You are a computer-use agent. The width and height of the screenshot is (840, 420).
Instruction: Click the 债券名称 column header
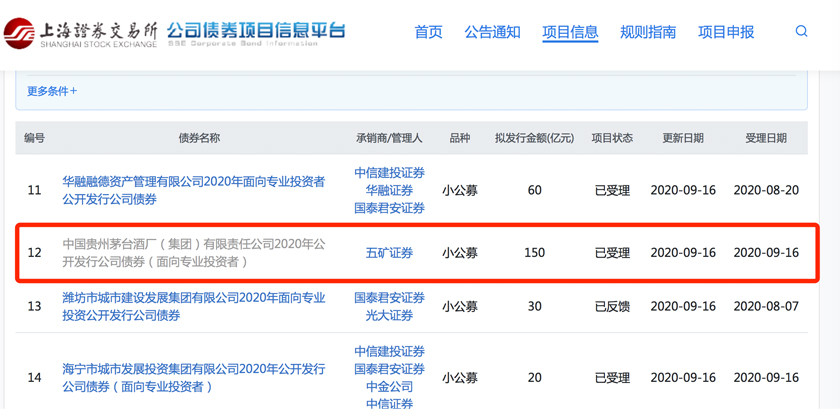199,138
